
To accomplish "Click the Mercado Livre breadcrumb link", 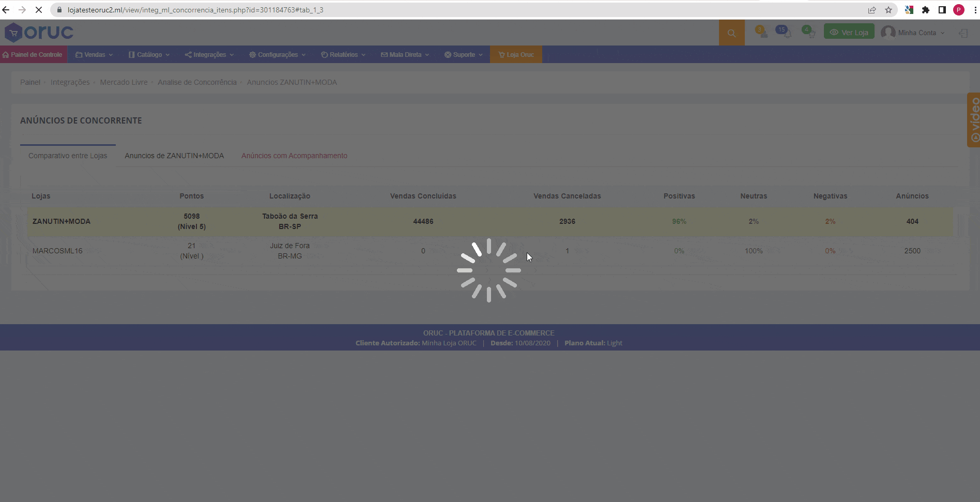I will coord(124,82).
